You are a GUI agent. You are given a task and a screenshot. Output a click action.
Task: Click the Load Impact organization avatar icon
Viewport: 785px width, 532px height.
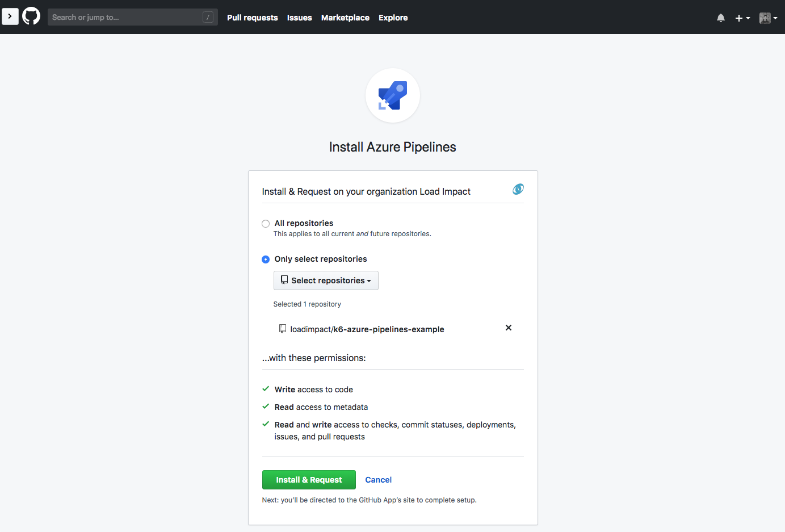coord(518,189)
